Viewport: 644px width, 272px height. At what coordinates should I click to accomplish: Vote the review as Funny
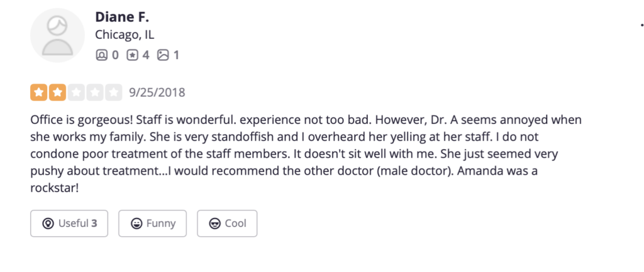pyautogui.click(x=152, y=224)
